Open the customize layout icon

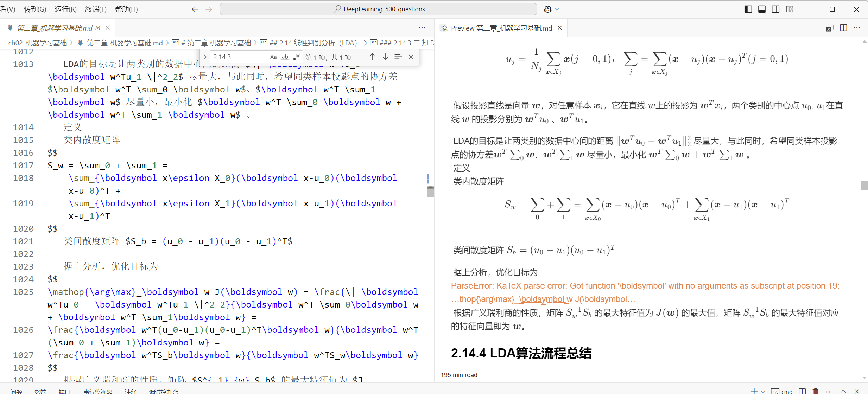point(790,9)
